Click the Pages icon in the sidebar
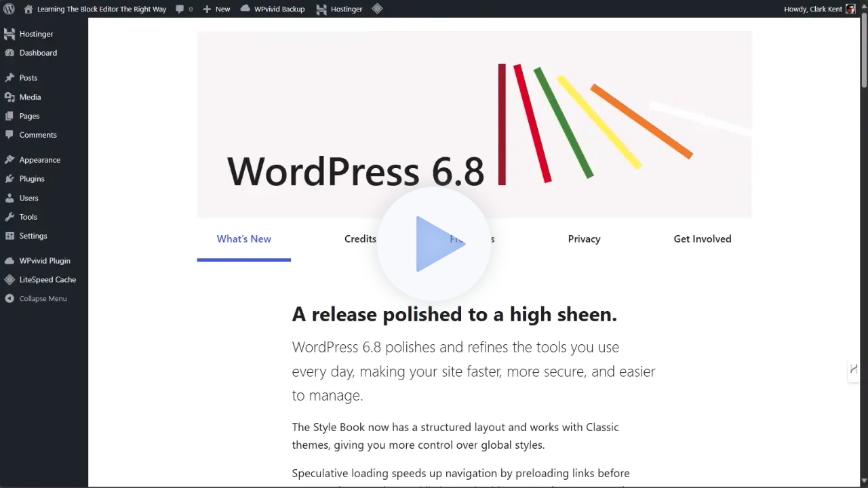Image resolution: width=868 pixels, height=488 pixels. point(9,116)
